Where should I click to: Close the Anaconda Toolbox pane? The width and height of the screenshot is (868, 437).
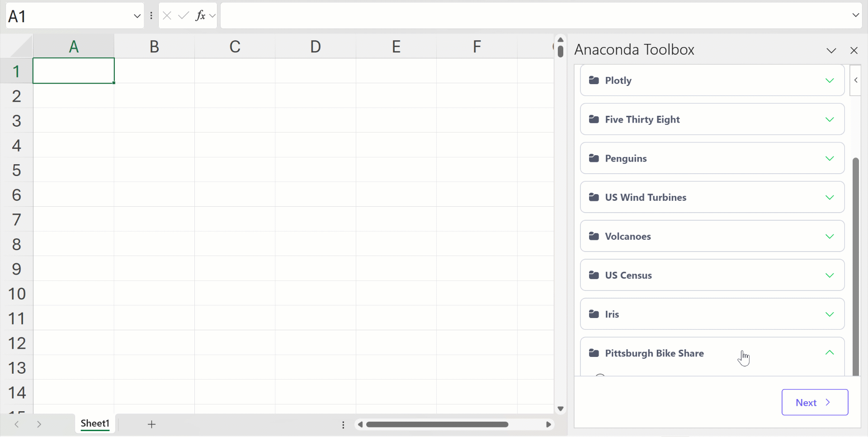[854, 50]
